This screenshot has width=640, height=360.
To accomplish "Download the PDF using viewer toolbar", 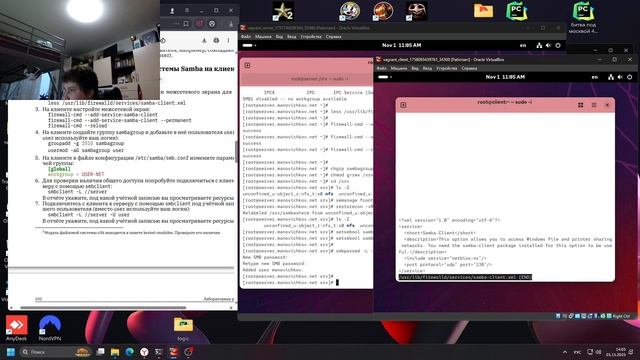I will coord(204,40).
